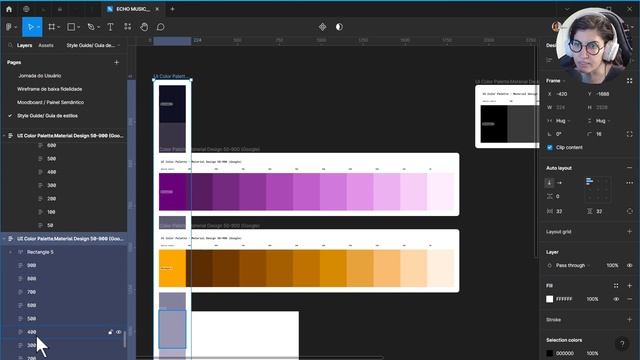The image size is (640, 360).
Task: Toggle Clip content checkbox
Action: point(550,147)
